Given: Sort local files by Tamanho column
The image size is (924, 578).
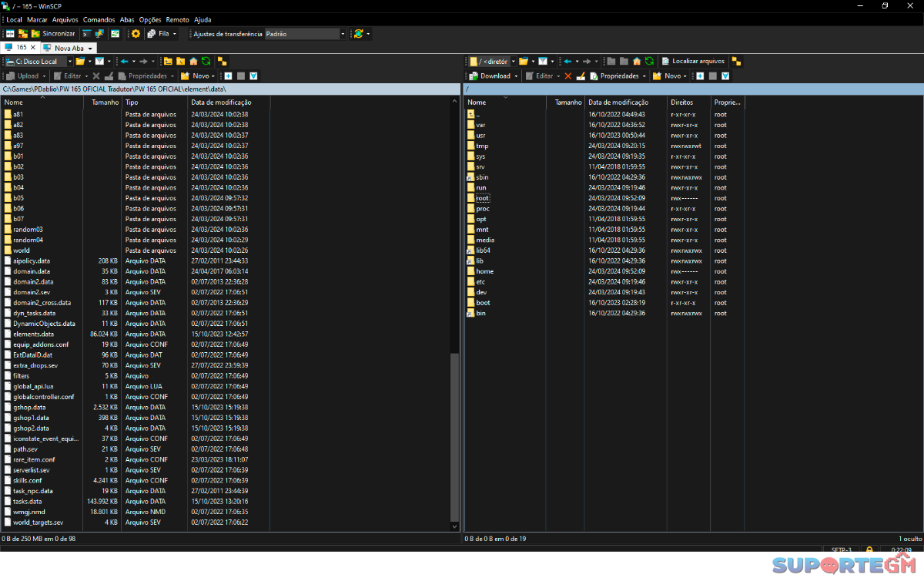Looking at the screenshot, I should point(102,102).
